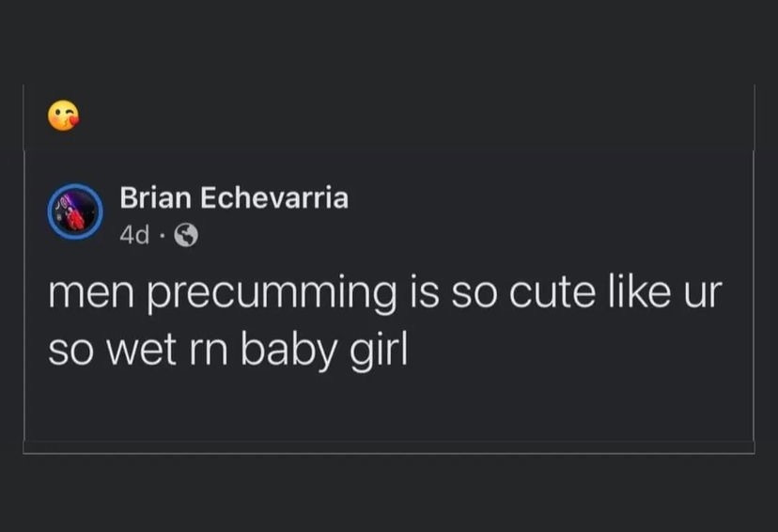
Task: Click the surname "Echevarria" in the header
Action: pos(274,197)
